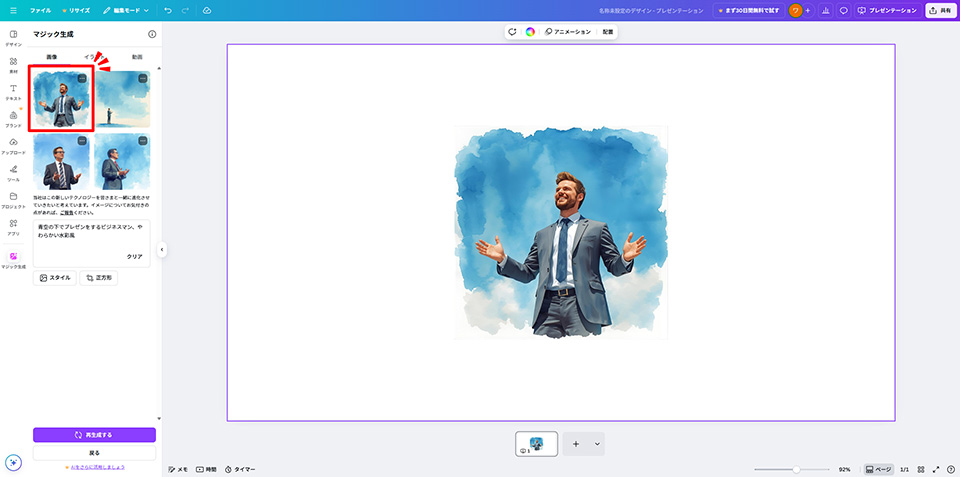The height and width of the screenshot is (477, 960).
Task: Toggle grid view in bottom bar
Action: coord(921,469)
